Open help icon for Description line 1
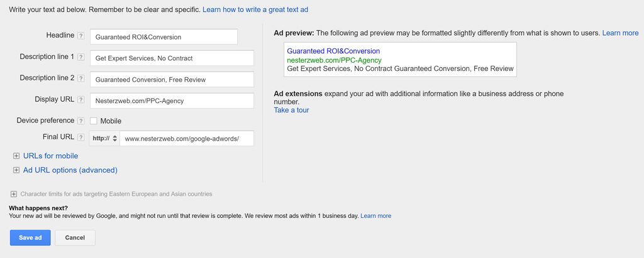 point(81,57)
